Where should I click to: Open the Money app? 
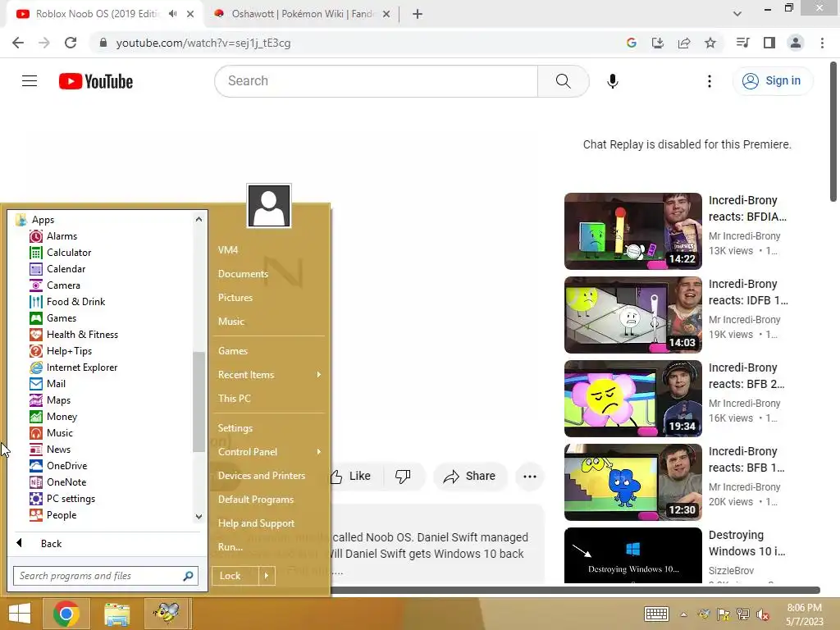(53, 417)
